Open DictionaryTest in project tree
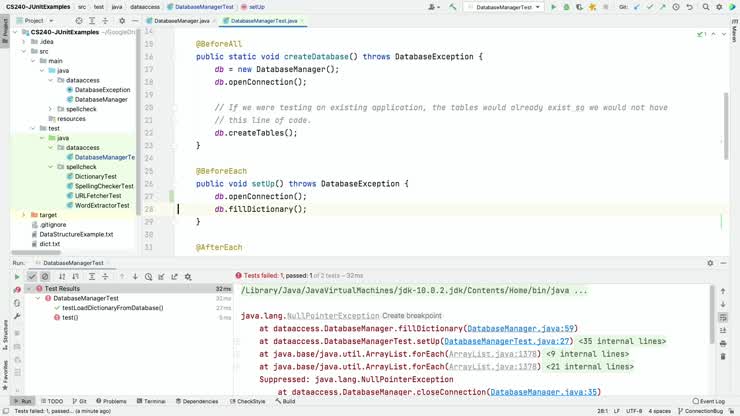The width and height of the screenshot is (740, 416). click(95, 177)
